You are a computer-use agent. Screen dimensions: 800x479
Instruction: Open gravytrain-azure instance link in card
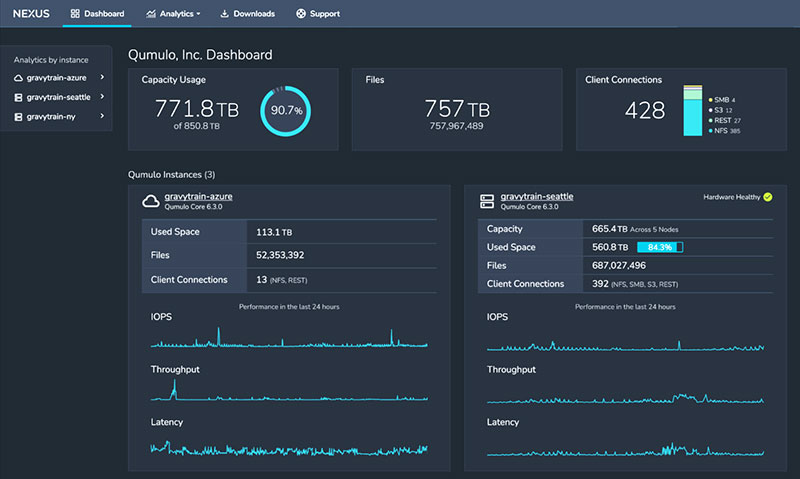[x=198, y=196]
